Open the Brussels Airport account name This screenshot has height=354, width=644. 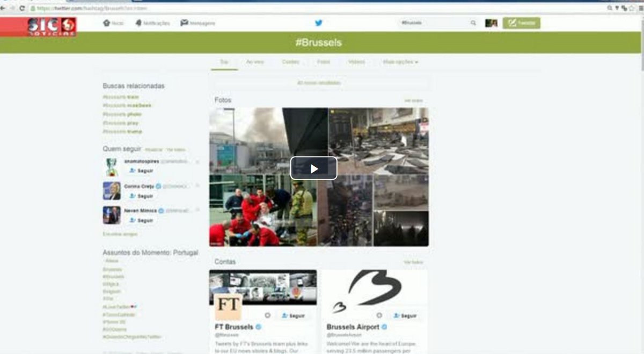tap(353, 327)
